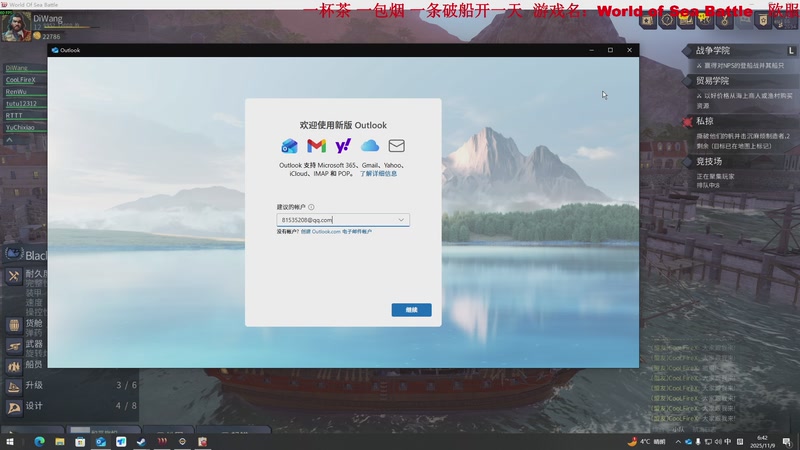The image size is (800, 450).
Task: Click the cargo hold barrel icon
Action: pyautogui.click(x=14, y=325)
